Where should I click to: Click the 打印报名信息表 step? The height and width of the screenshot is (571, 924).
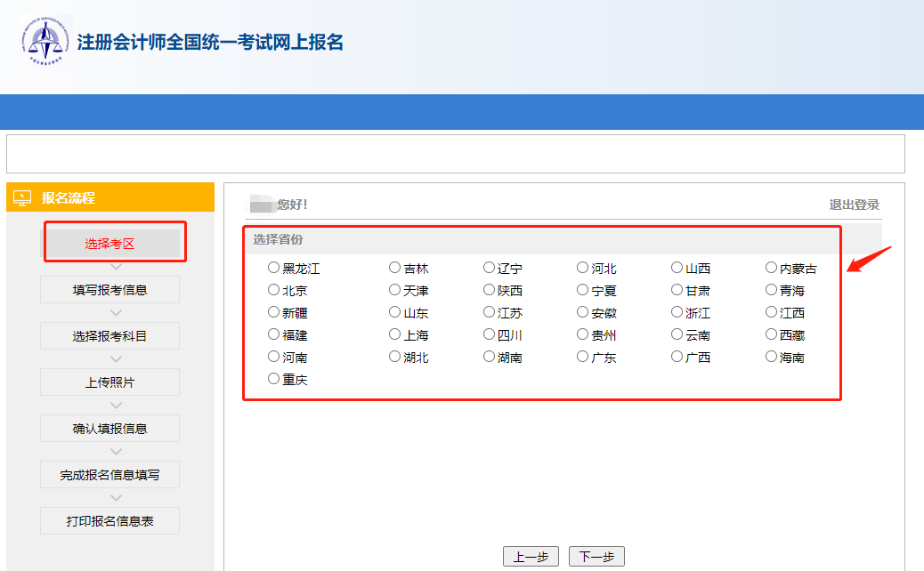coord(109,520)
